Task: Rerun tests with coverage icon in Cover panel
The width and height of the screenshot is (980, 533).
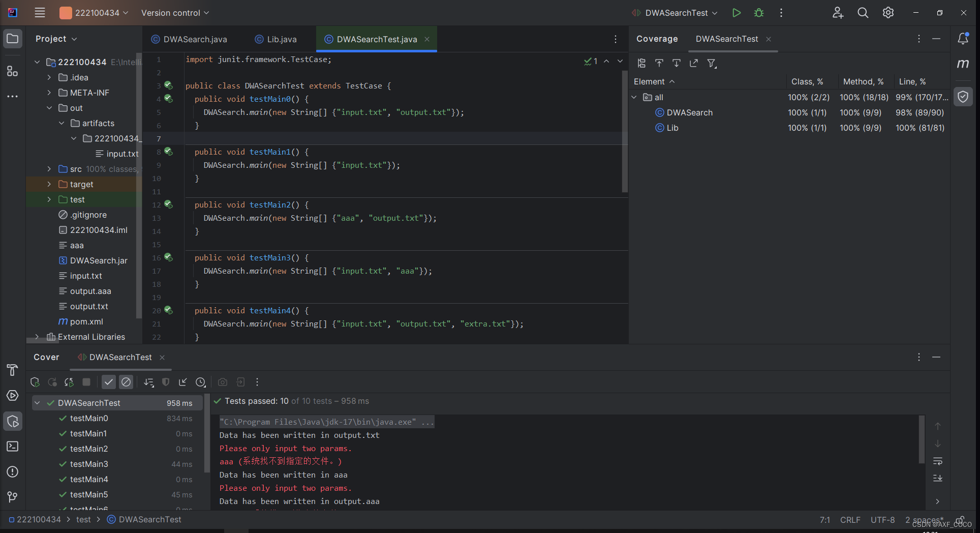Action: (35, 382)
